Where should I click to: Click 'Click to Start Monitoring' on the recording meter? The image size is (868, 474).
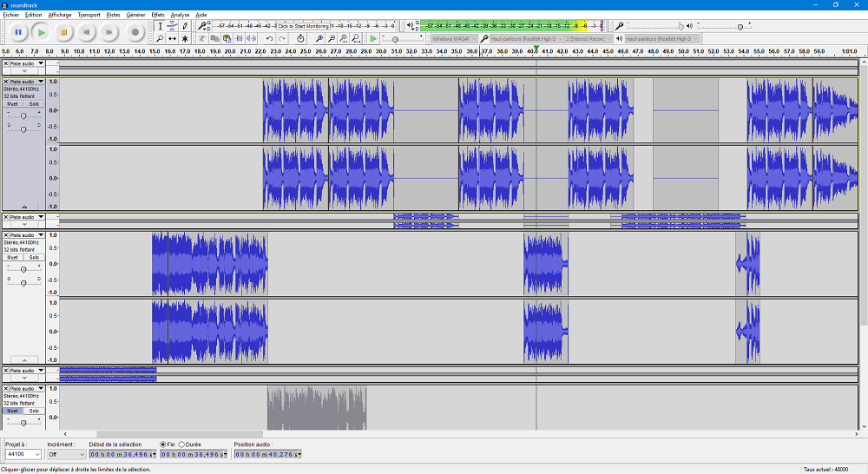tap(303, 26)
